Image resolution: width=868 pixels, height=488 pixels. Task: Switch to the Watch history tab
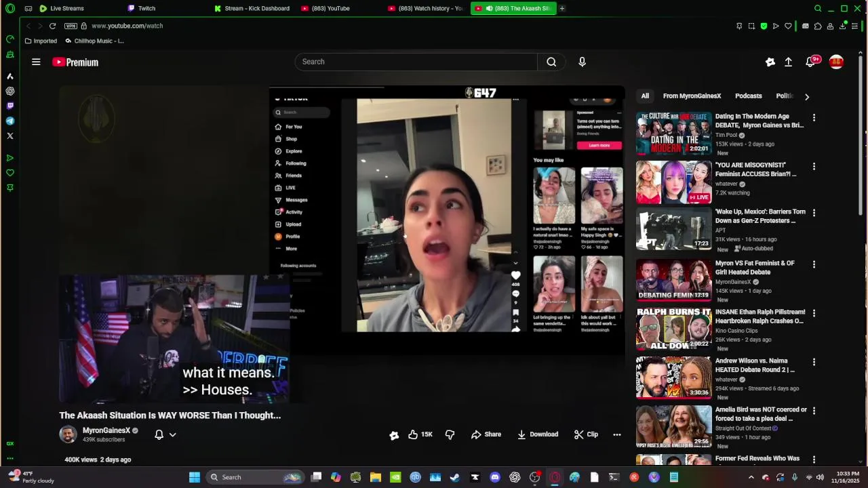pos(425,8)
